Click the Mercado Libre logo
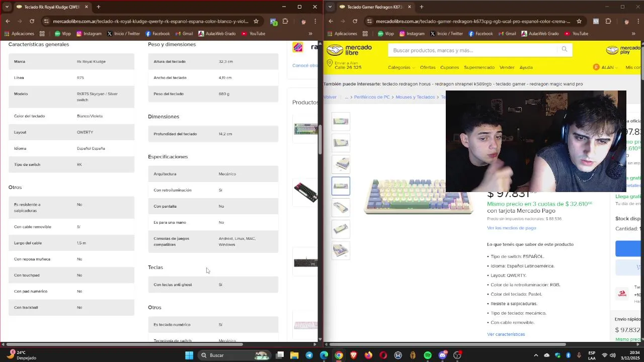The height and width of the screenshot is (362, 644). coord(349,50)
